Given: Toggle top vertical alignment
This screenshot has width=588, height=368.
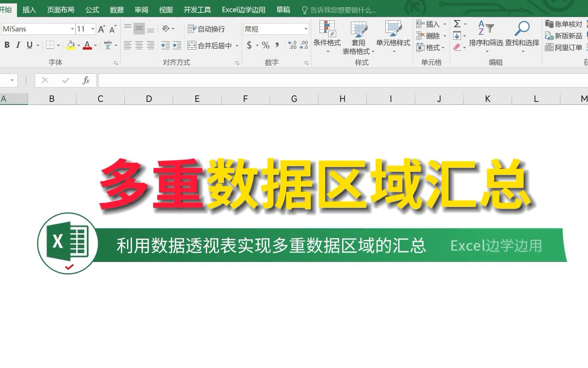Looking at the screenshot, I should coord(128,28).
